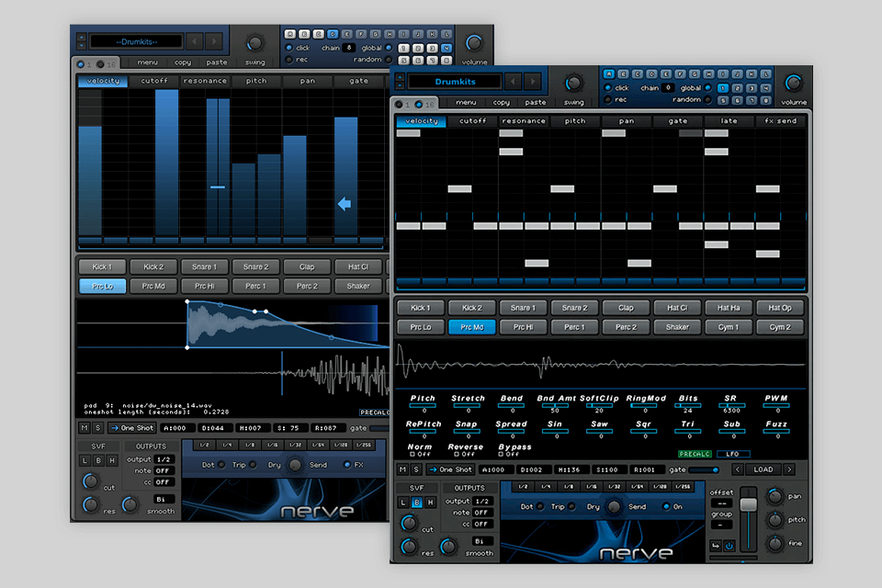882x588 pixels.
Task: Toggle Reverse checkbox in front window
Action: click(457, 454)
